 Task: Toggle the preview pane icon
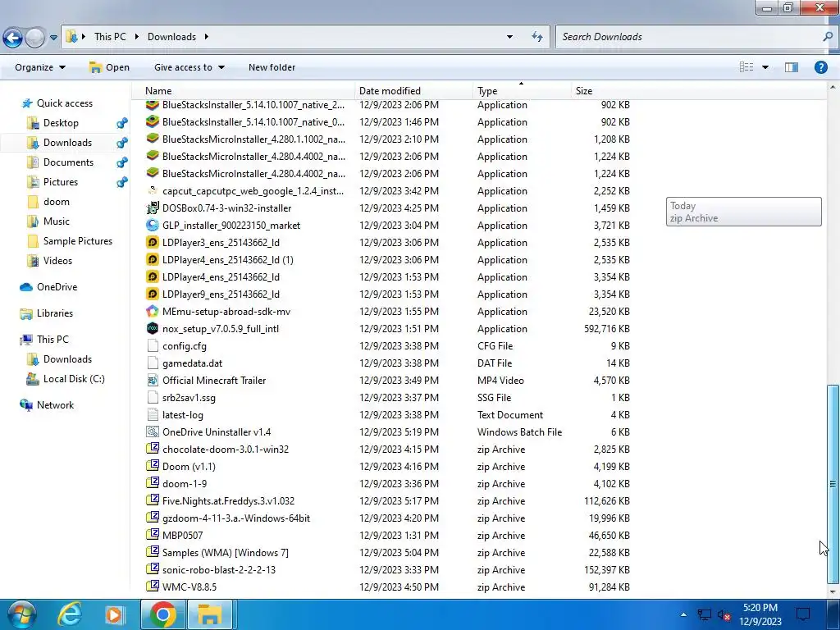[x=792, y=67]
